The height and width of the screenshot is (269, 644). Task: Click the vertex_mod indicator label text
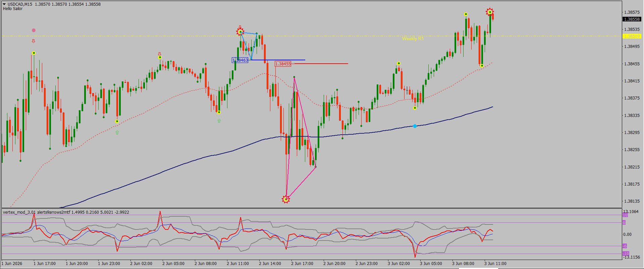tap(66, 212)
